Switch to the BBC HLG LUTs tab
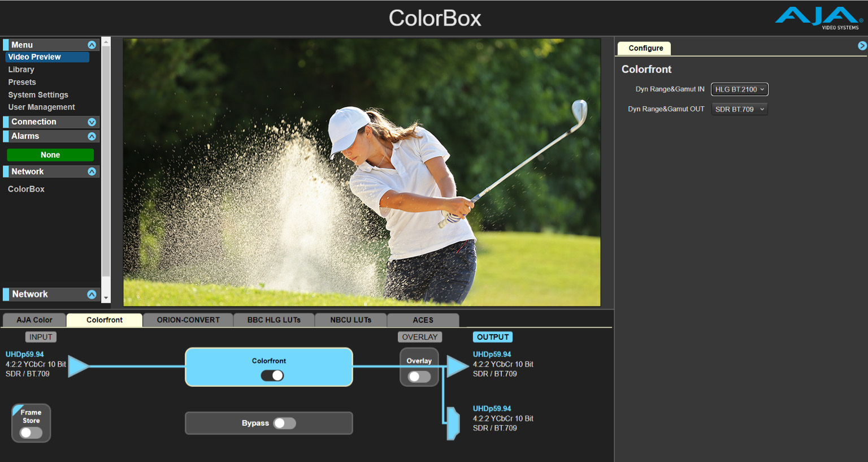The height and width of the screenshot is (462, 868). (x=274, y=320)
